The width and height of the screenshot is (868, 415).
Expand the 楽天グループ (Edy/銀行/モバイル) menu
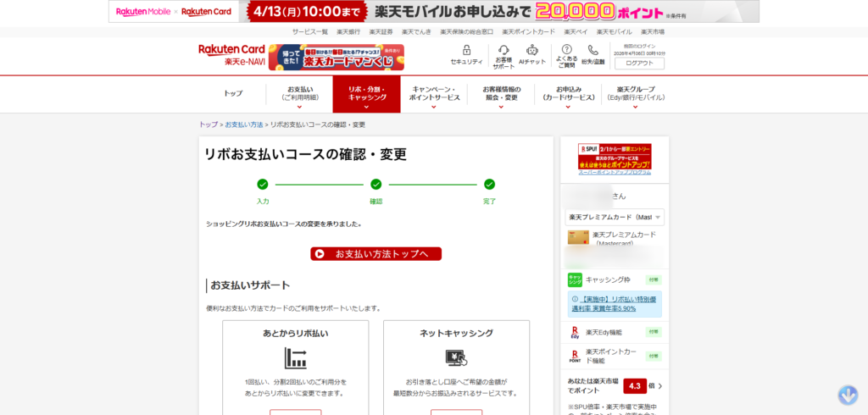[636, 93]
